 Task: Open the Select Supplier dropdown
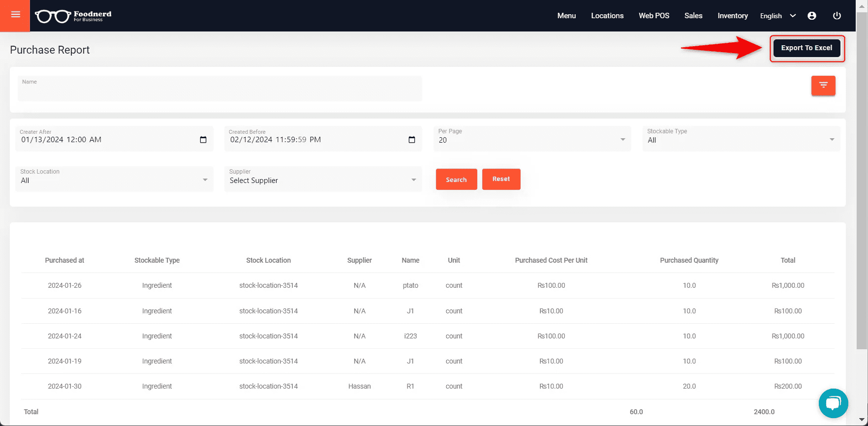pyautogui.click(x=323, y=179)
